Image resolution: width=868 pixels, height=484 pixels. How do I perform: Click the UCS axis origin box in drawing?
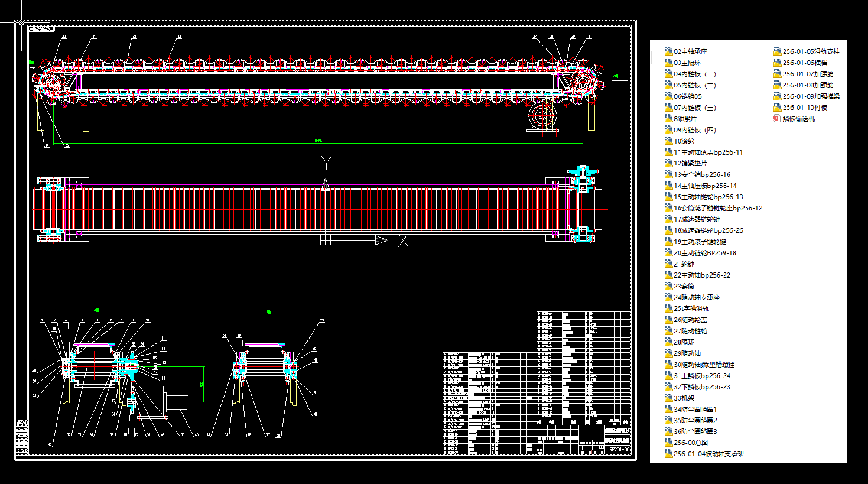click(325, 240)
